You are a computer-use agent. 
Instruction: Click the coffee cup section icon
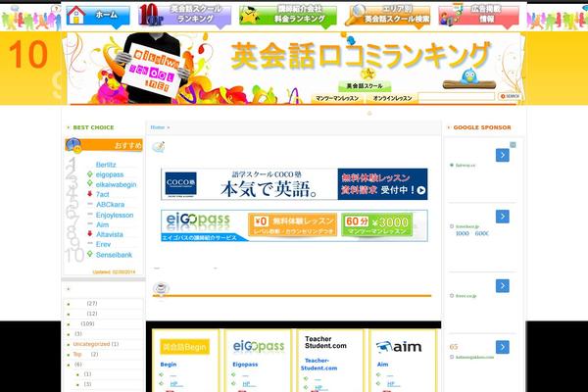pyautogui.click(x=161, y=288)
